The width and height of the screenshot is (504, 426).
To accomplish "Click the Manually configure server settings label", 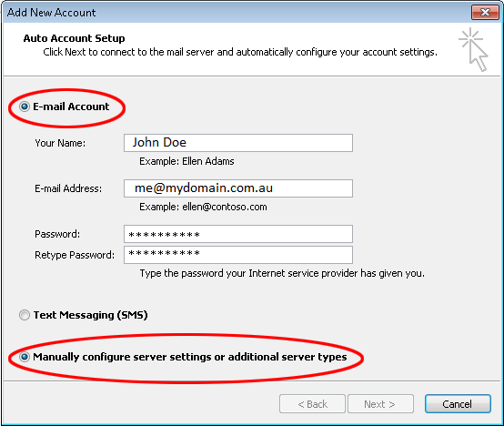I will pos(189,357).
